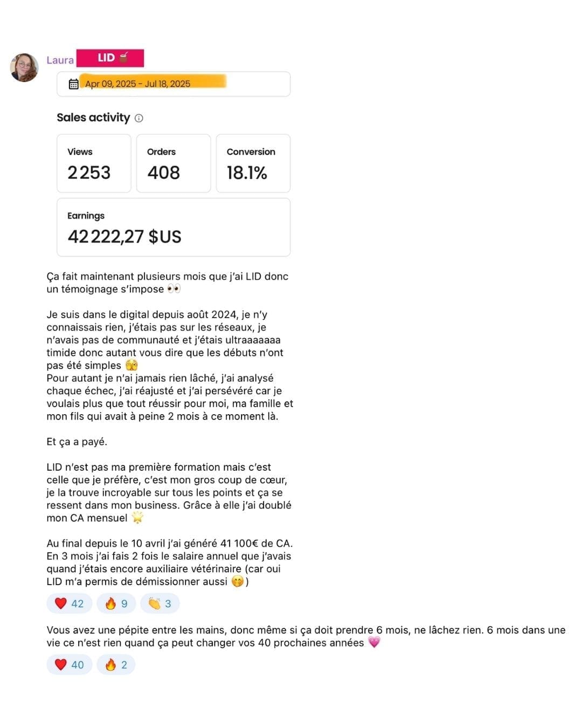This screenshot has height=728, width=582.
Task: Open the Laura username link
Action: pyautogui.click(x=60, y=60)
